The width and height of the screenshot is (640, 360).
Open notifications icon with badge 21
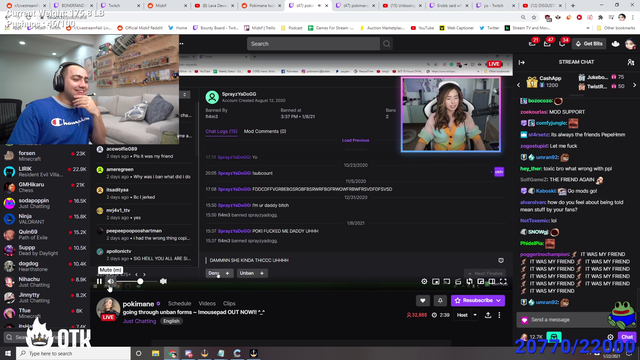click(x=532, y=43)
